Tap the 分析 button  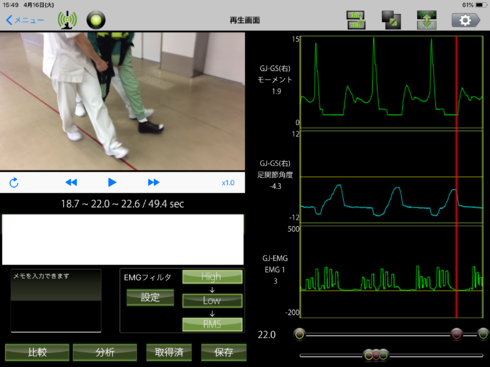pyautogui.click(x=105, y=352)
